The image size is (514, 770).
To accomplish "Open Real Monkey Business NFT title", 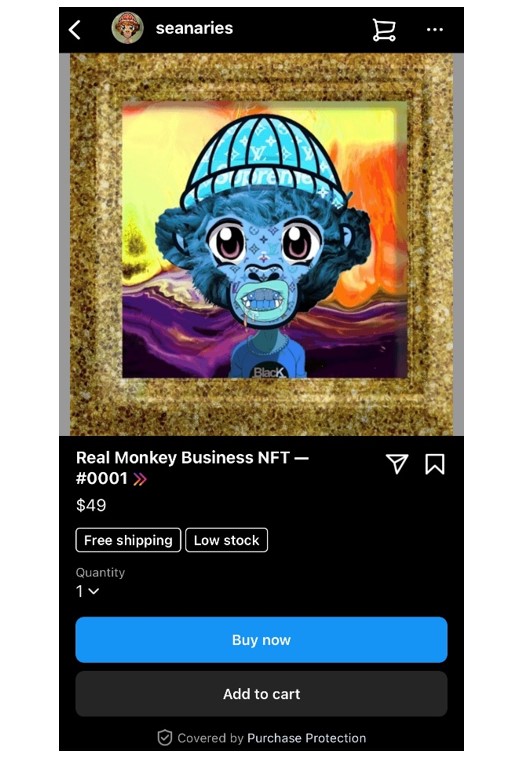I will point(192,468).
